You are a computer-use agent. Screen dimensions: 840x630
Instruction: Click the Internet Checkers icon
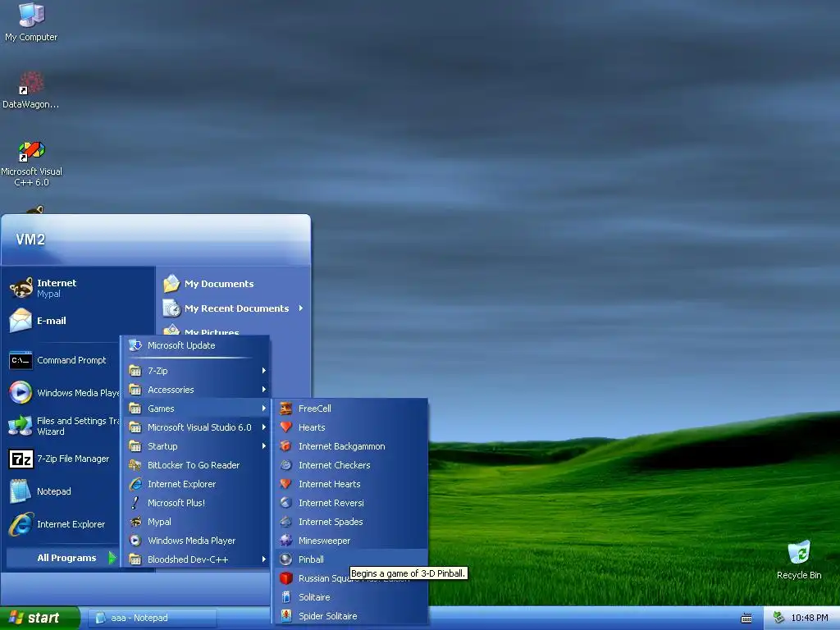point(286,465)
